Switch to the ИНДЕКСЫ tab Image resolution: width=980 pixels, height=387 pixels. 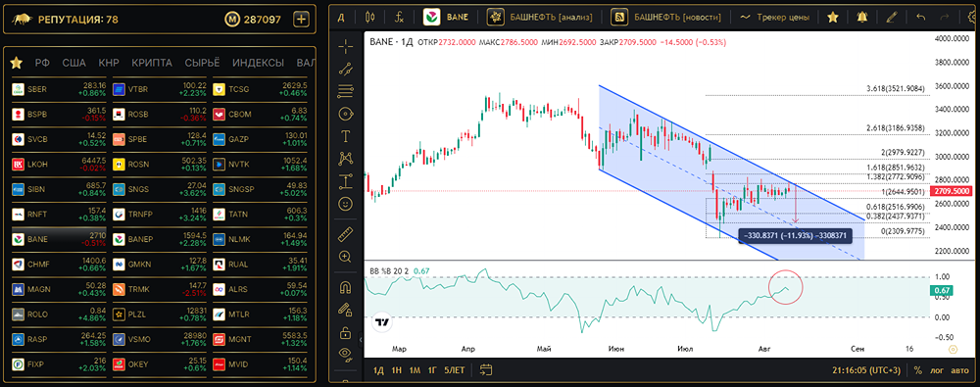[258, 63]
